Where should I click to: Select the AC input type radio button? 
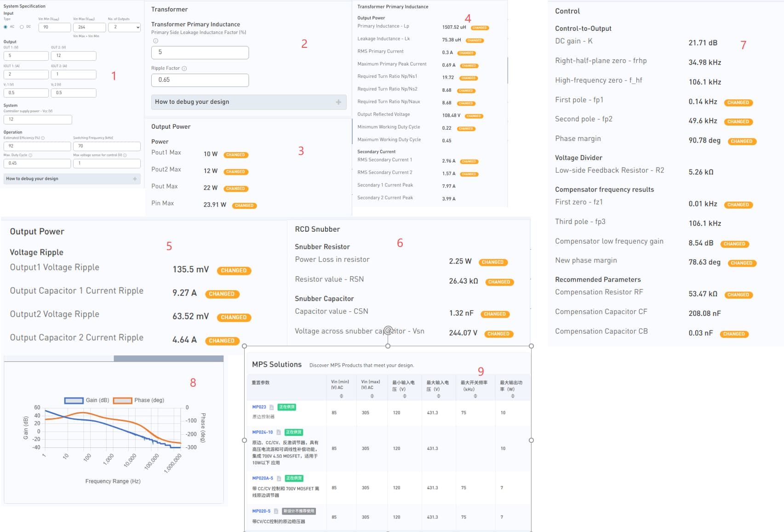pyautogui.click(x=6, y=27)
